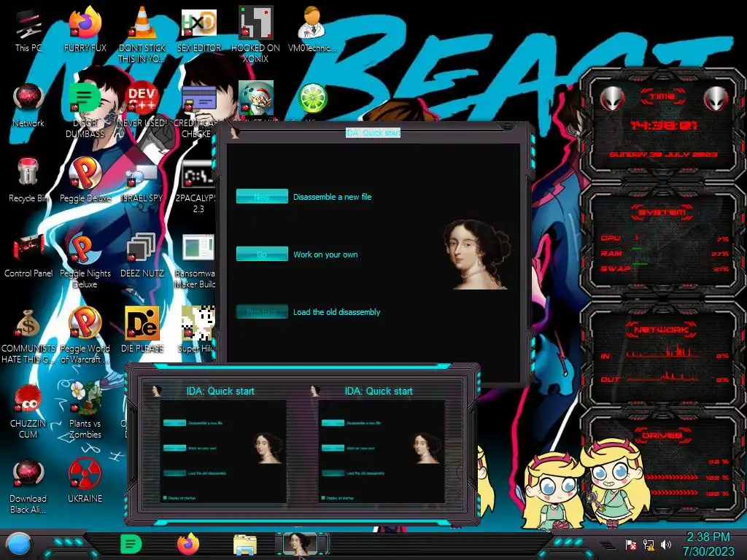747x560 pixels.
Task: Select the 2PACALYPSE 2.3 desktop icon
Action: click(x=197, y=187)
